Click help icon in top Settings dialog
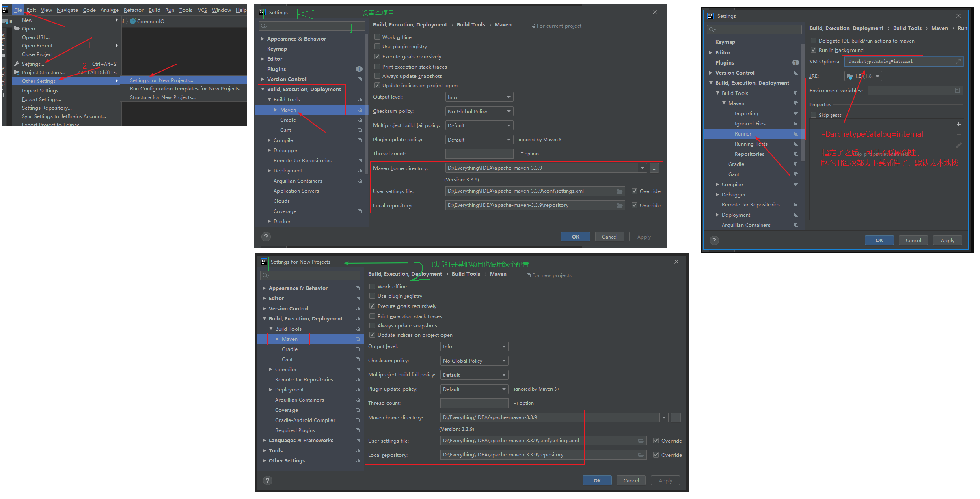The image size is (980, 499). (266, 237)
